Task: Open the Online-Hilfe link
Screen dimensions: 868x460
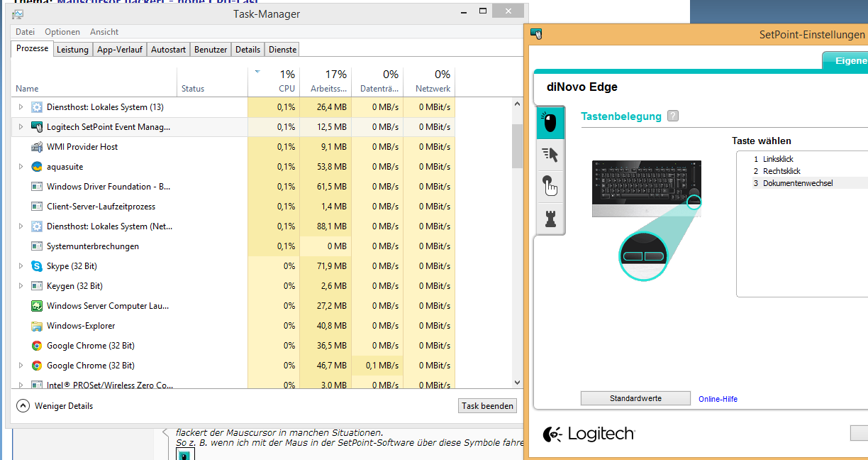Action: pyautogui.click(x=718, y=399)
